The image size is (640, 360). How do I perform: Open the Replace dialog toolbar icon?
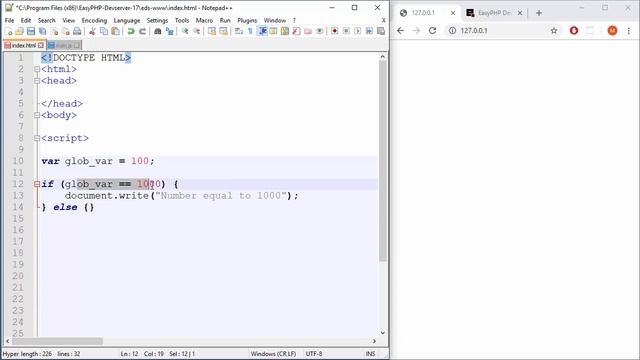(x=169, y=31)
